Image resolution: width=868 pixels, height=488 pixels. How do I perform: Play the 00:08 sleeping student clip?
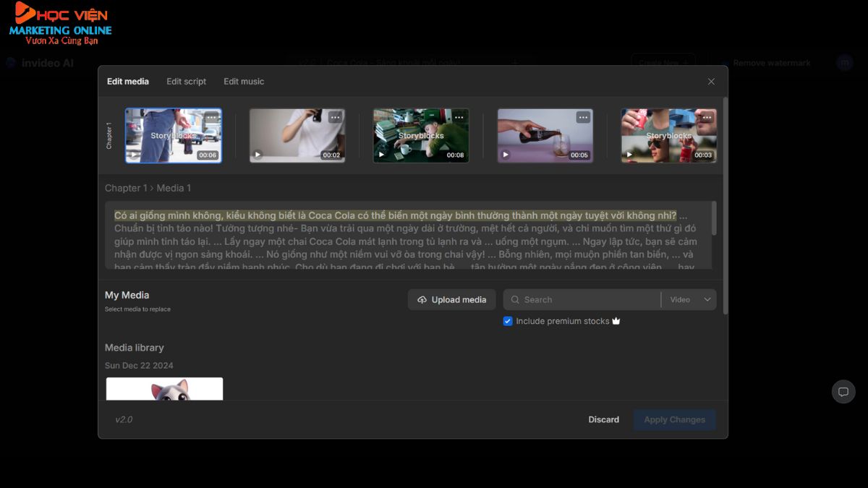tap(381, 155)
